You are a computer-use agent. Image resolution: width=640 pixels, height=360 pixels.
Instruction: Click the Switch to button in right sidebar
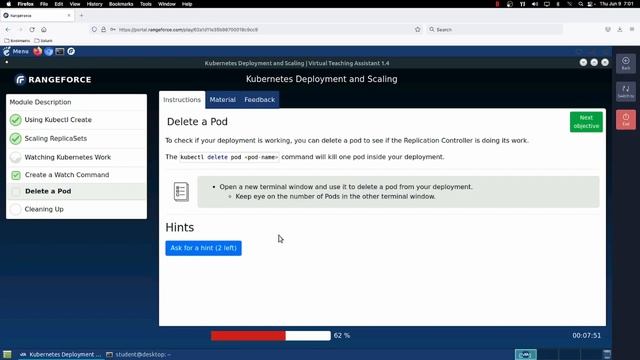[x=626, y=91]
